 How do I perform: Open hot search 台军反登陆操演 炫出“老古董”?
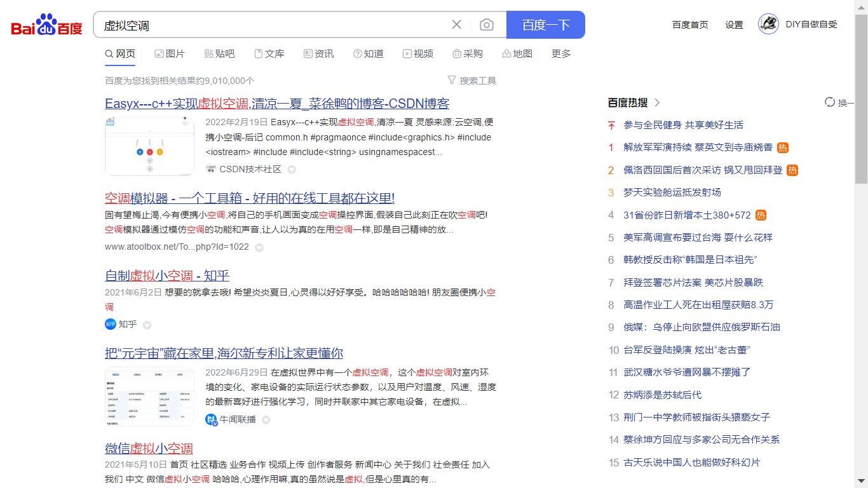(x=687, y=350)
